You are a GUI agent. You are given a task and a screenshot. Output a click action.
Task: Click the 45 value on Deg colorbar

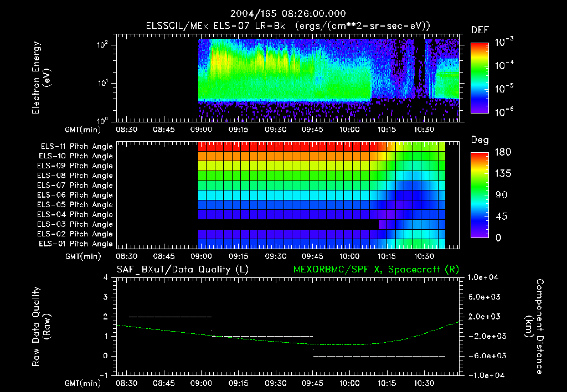pyautogui.click(x=502, y=216)
